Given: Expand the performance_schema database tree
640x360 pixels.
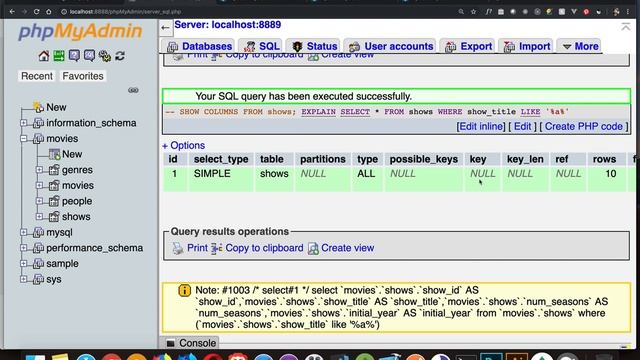Looking at the screenshot, I should [x=24, y=248].
